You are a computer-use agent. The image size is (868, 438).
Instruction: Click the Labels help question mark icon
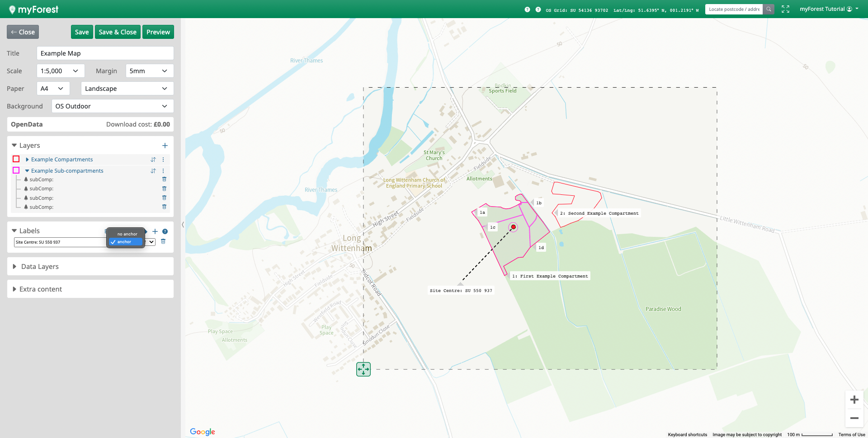(x=165, y=231)
